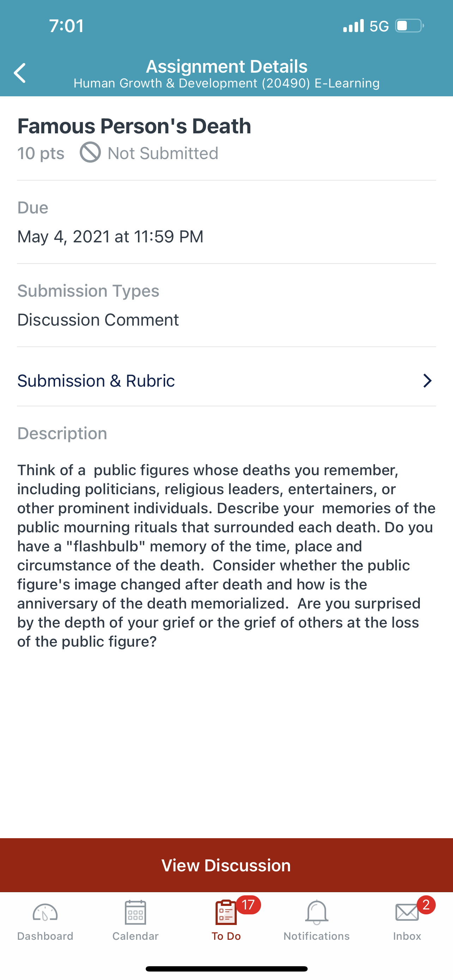Open the Notifications bell icon

[316, 912]
